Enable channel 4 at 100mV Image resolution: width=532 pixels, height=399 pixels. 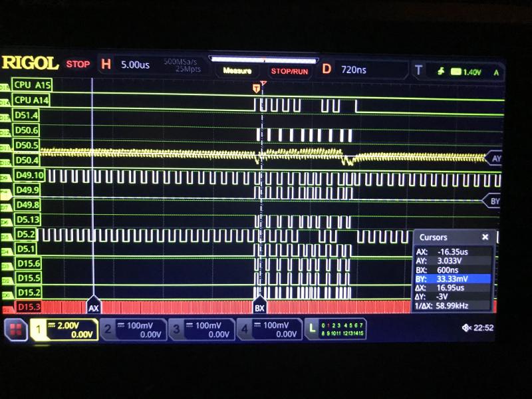pos(269,329)
